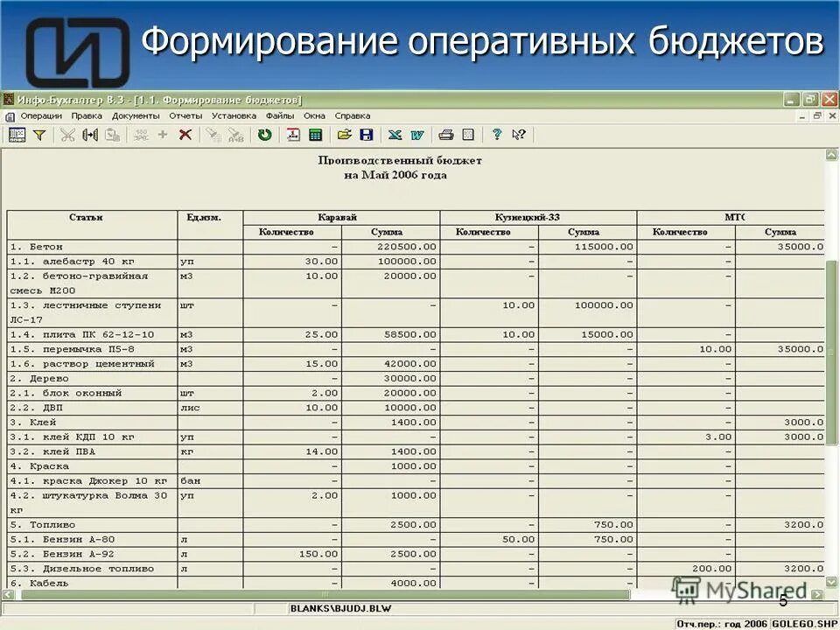The height and width of the screenshot is (630, 840).
Task: Select the filter (funnel) tool
Action: [38, 134]
